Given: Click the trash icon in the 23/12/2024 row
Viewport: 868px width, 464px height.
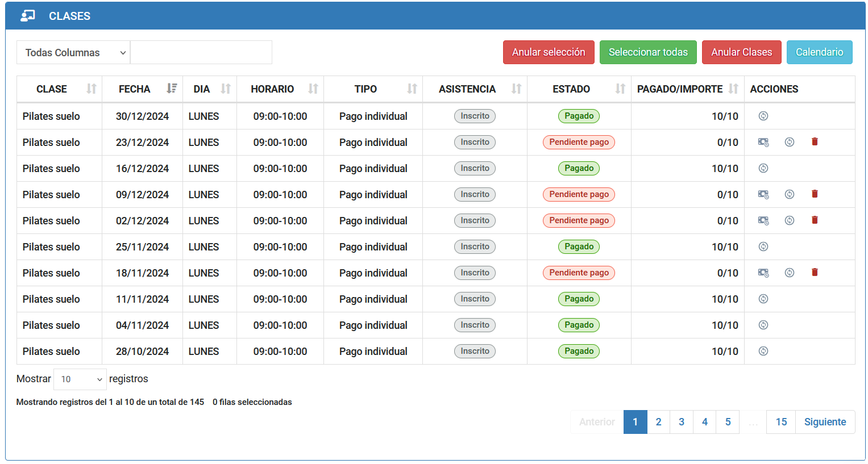Looking at the screenshot, I should click(814, 142).
